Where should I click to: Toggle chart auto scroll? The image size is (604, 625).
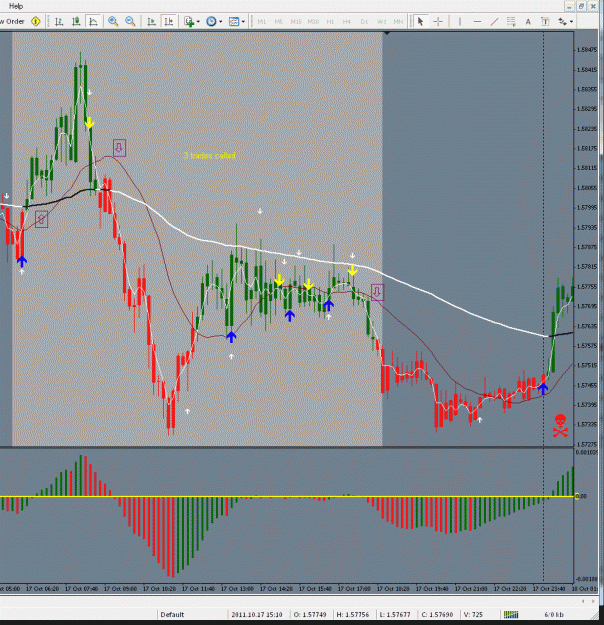click(x=151, y=22)
